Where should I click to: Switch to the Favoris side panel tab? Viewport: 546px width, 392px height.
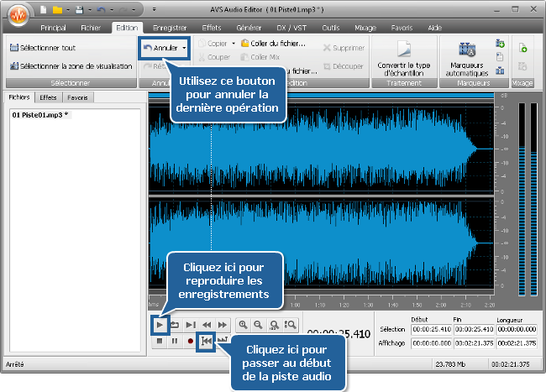pyautogui.click(x=78, y=98)
